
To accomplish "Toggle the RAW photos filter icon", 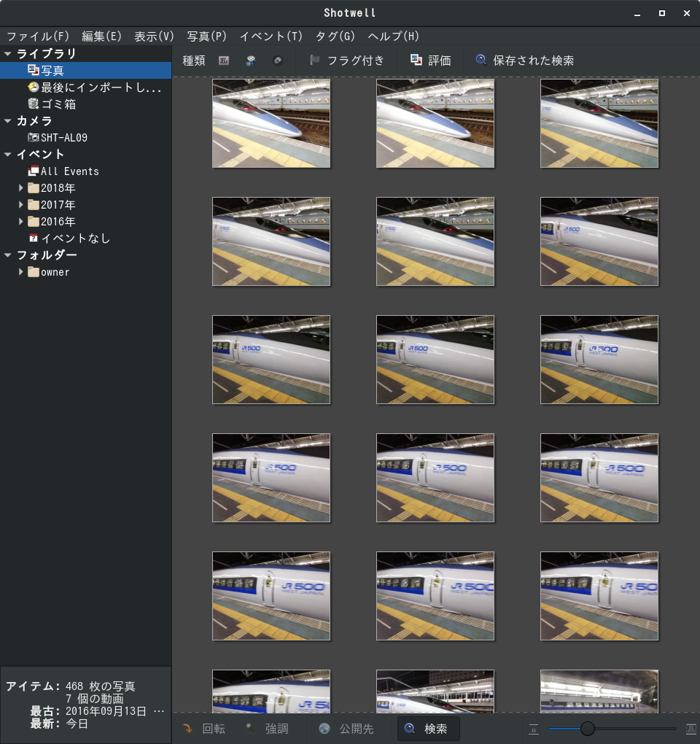I will 278,61.
